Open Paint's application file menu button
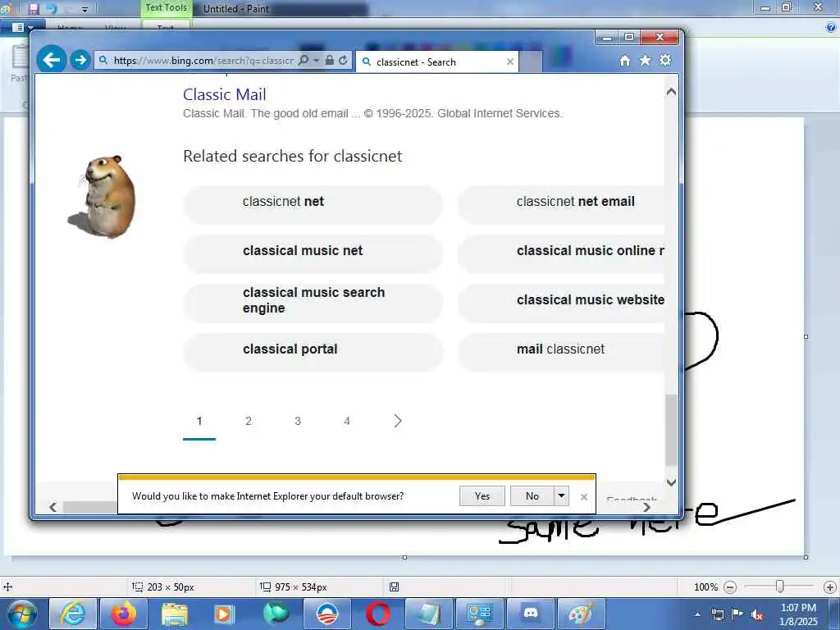This screenshot has width=840, height=630. click(21, 27)
